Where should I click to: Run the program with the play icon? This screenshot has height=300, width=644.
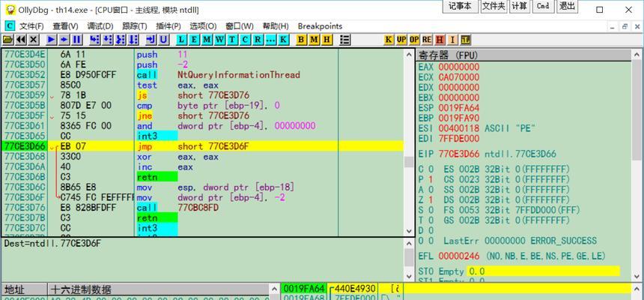pyautogui.click(x=52, y=40)
